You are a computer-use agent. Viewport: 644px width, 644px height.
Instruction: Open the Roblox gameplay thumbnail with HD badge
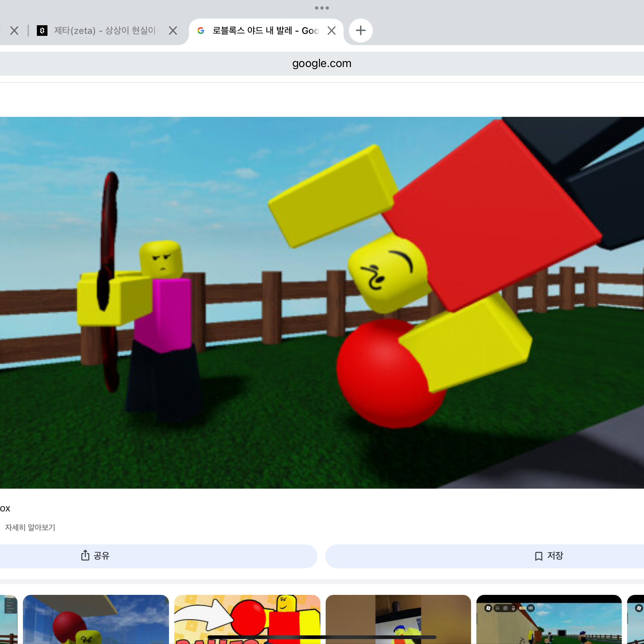549,619
